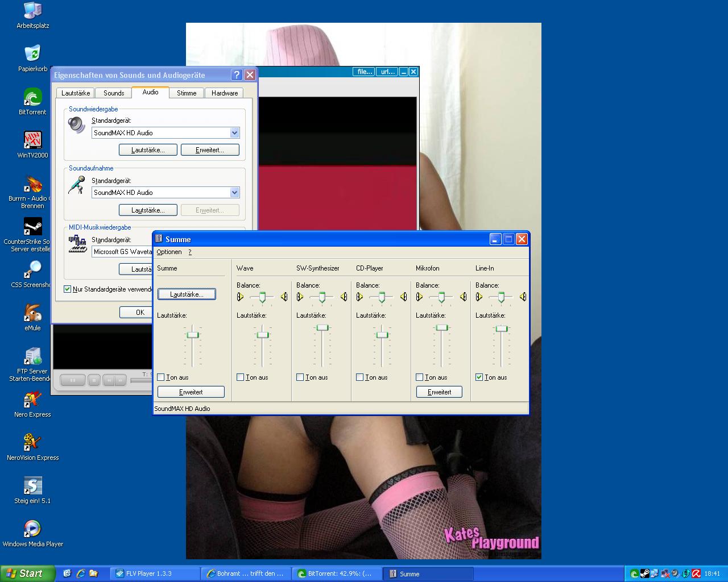Mute the Mikrofon channel with Ton aus
728x582 pixels.
420,377
